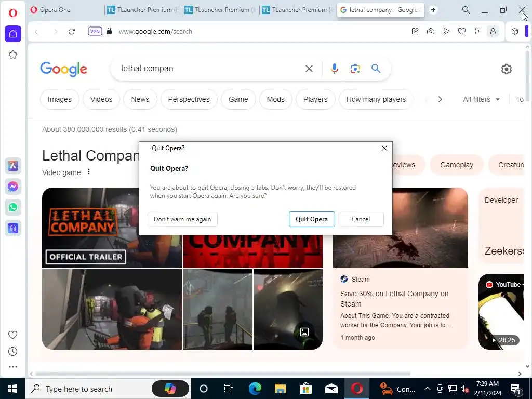Close the Quit Opera dialog with X
Viewport: 532px width, 399px height.
[x=384, y=148]
